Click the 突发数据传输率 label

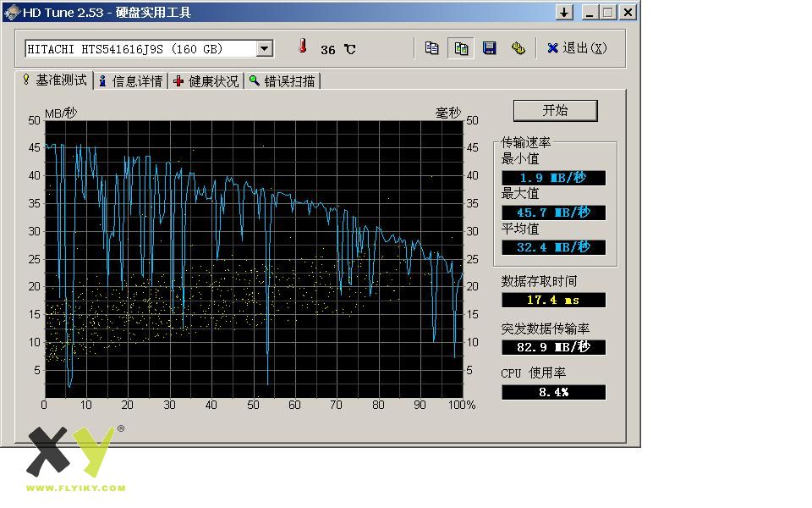(x=545, y=329)
